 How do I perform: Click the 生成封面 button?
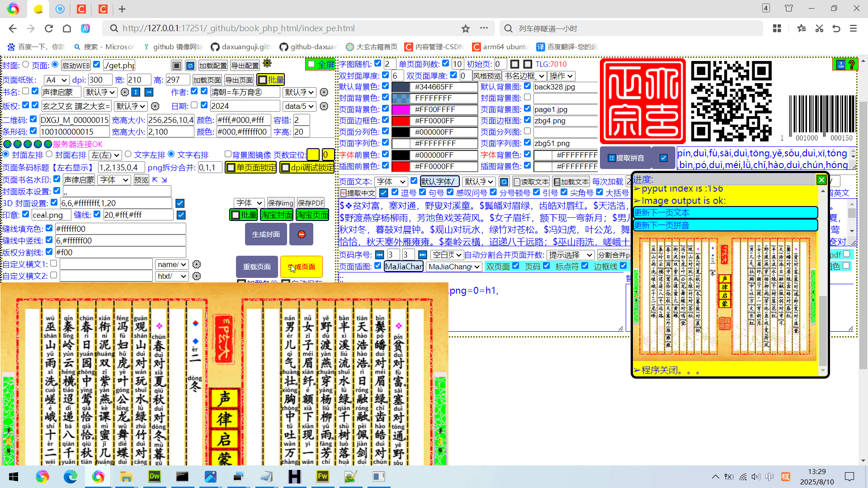[266, 235]
